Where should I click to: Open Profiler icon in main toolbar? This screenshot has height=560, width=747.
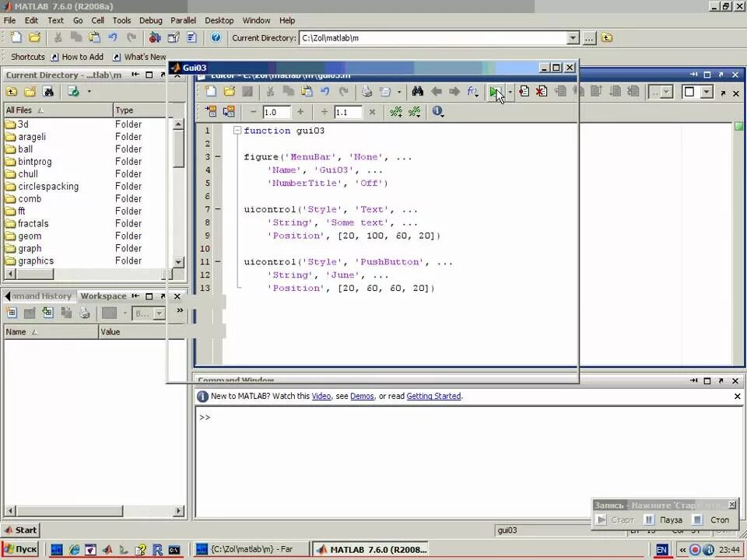tap(192, 37)
